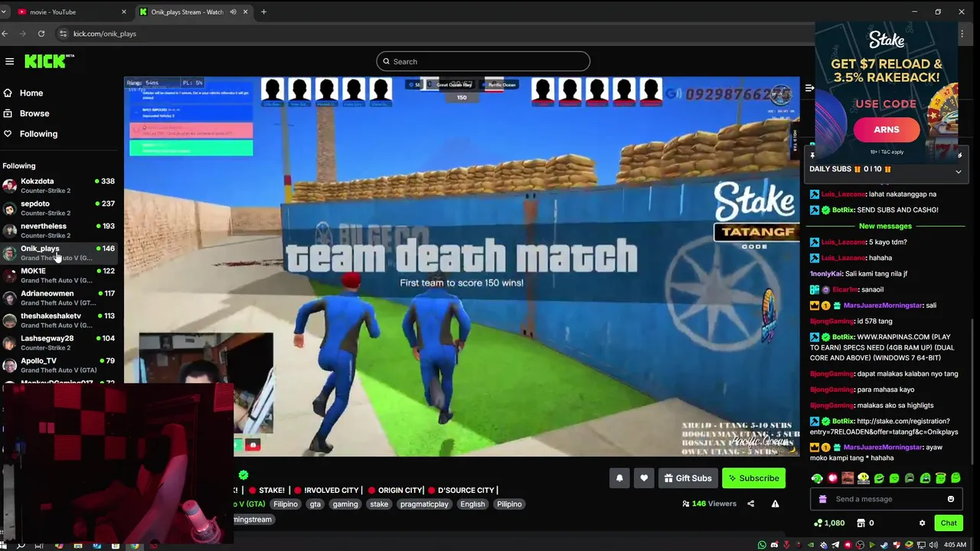Screen dimensions: 980x551
Task: Mute the Onik_plays tab audio icon
Action: click(233, 11)
